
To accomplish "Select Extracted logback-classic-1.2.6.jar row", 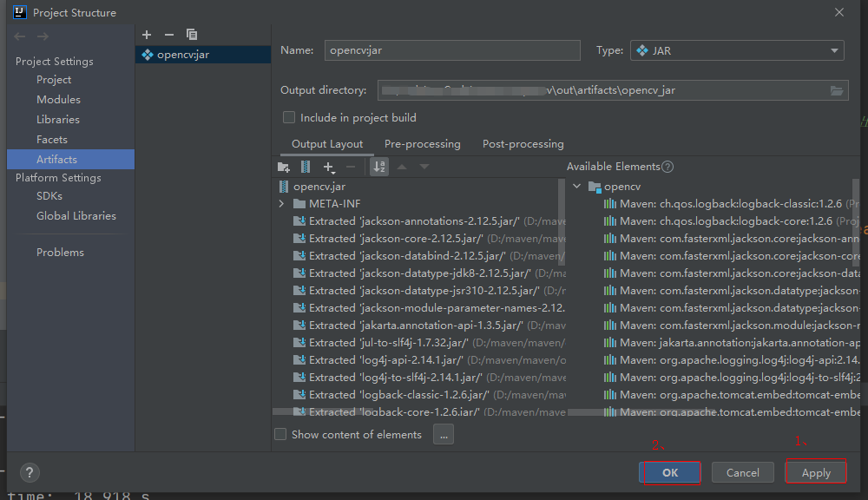I will click(429, 395).
